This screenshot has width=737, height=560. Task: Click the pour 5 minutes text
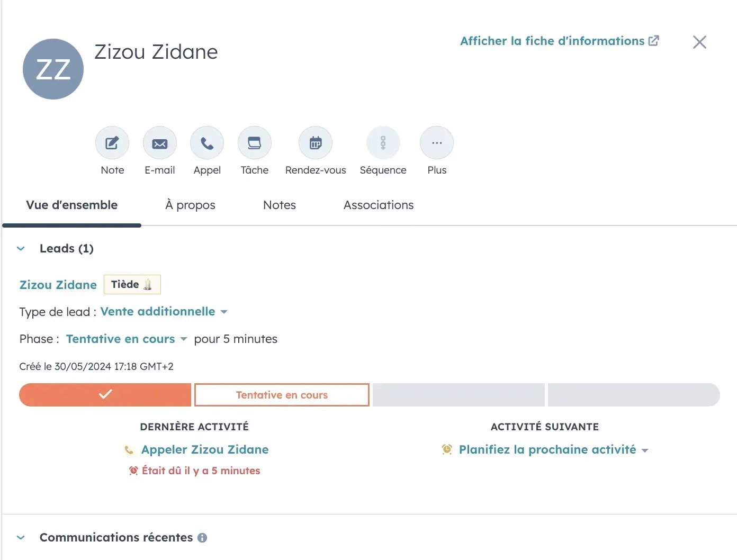[x=236, y=339]
